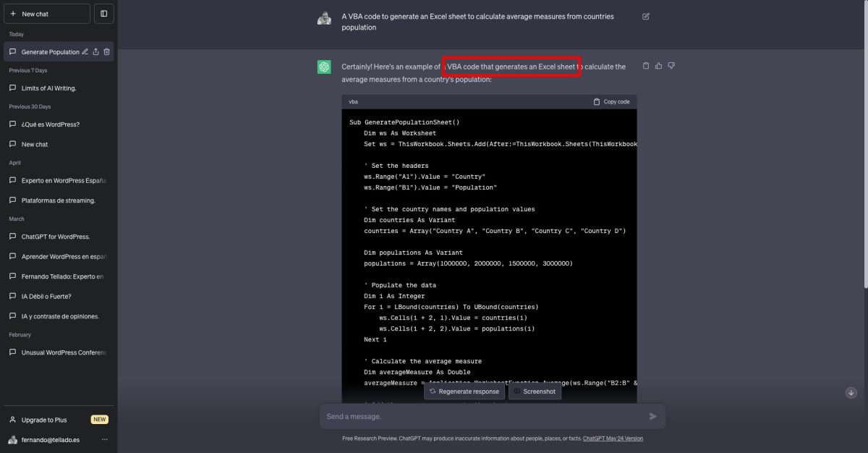Click the NEW badge beside Upgrade to Plus
Image resolution: width=868 pixels, height=453 pixels.
(100, 420)
